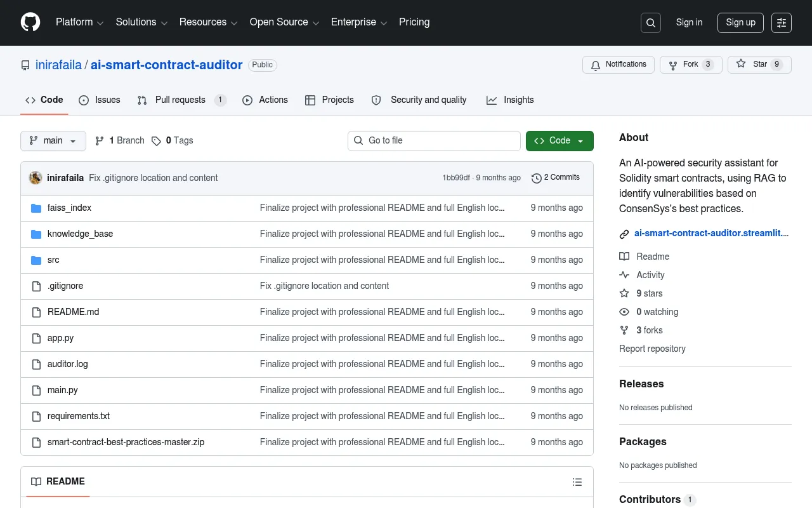
Task: Select the README tab heading
Action: coord(58,481)
